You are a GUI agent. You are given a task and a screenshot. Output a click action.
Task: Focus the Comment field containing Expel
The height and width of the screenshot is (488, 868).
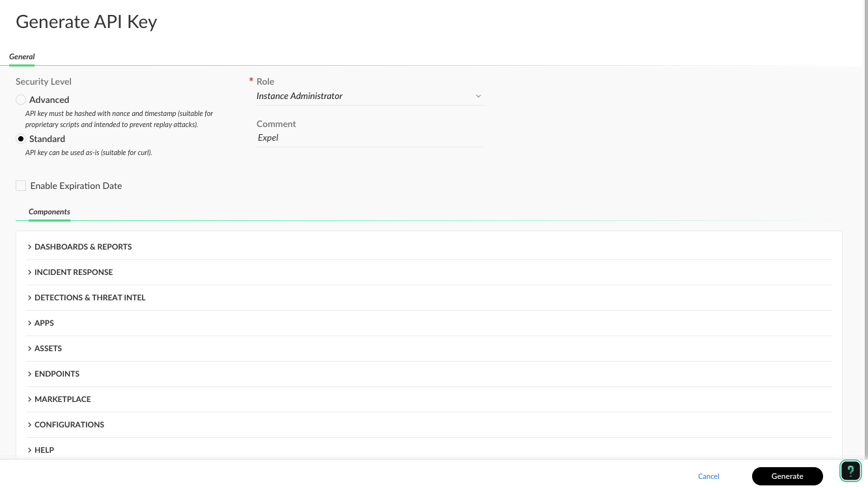click(370, 137)
